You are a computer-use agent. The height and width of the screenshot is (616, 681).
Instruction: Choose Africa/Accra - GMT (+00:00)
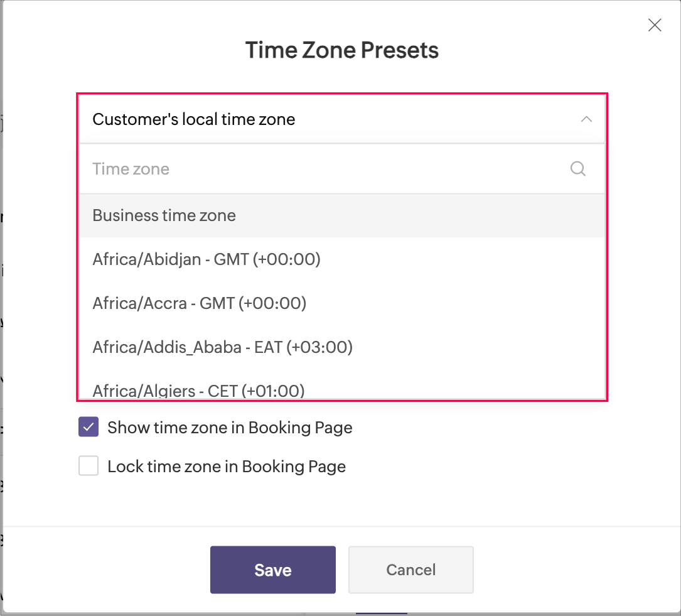coord(342,303)
